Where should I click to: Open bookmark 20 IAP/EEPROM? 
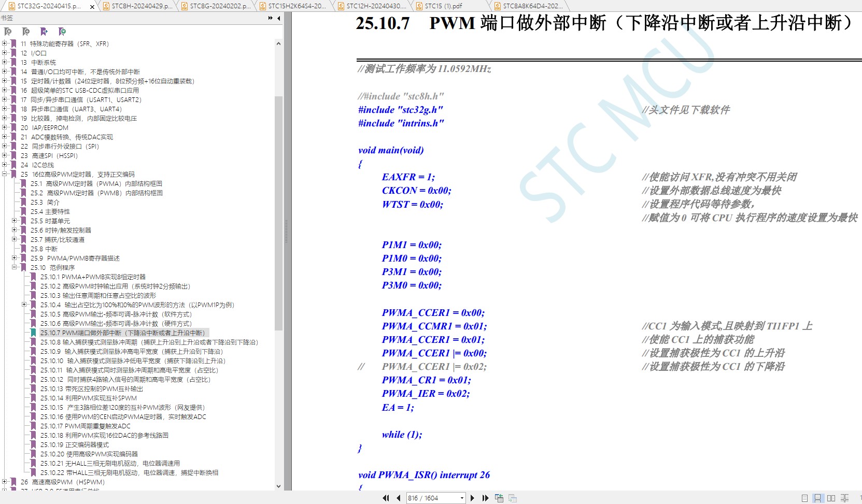[x=45, y=127]
